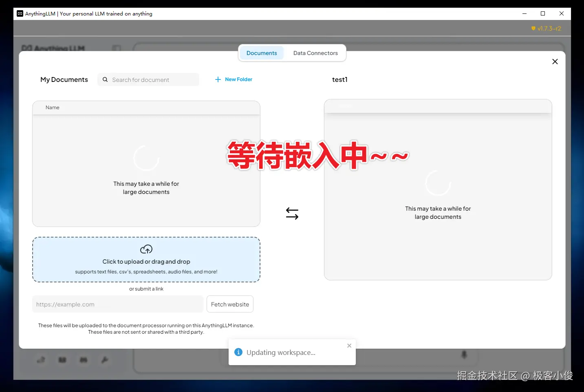Maximize the AnythingLLM window
This screenshot has width=584, height=392.
coord(543,13)
